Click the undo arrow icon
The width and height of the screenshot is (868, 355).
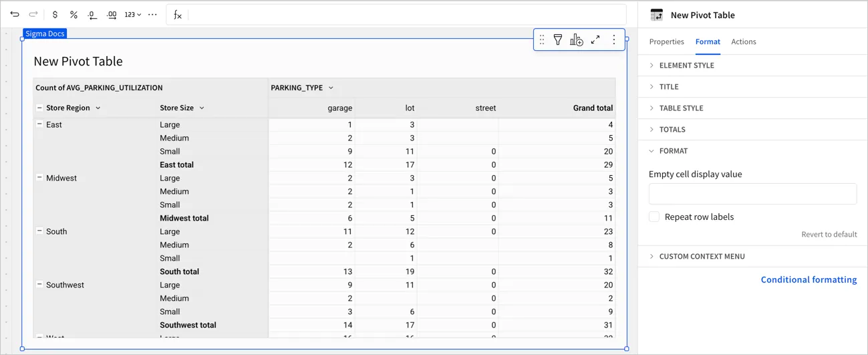(x=15, y=14)
